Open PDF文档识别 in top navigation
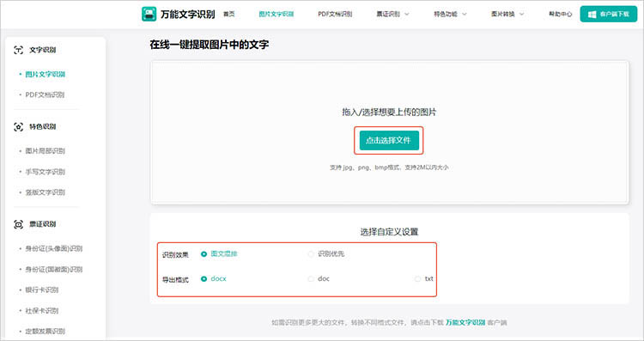The image size is (644, 341). 335,14
